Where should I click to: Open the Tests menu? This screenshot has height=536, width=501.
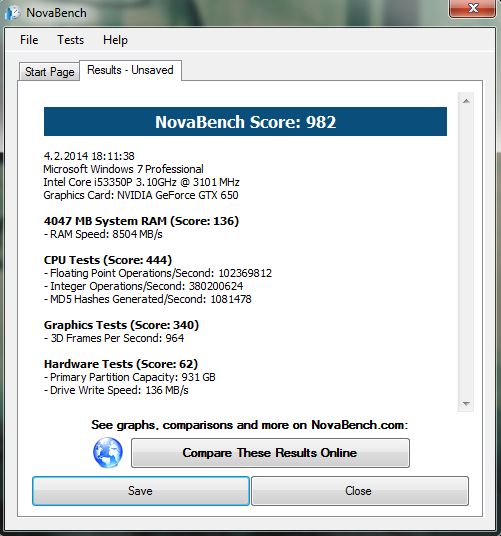pos(70,40)
